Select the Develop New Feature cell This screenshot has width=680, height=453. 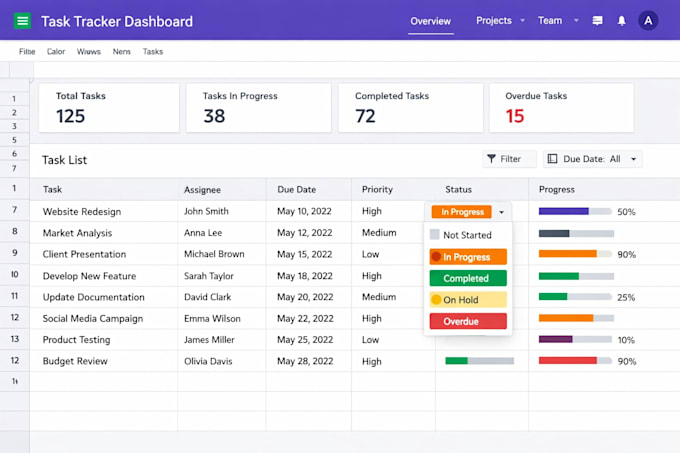pyautogui.click(x=104, y=276)
